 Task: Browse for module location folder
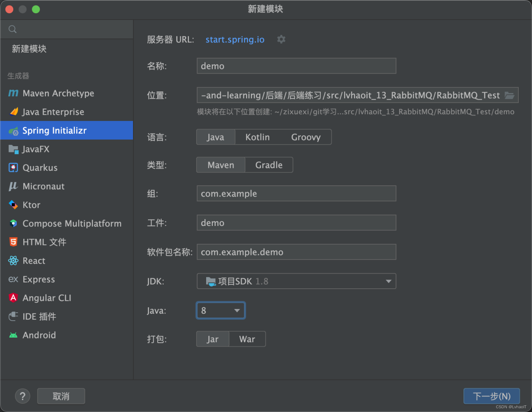pyautogui.click(x=509, y=96)
